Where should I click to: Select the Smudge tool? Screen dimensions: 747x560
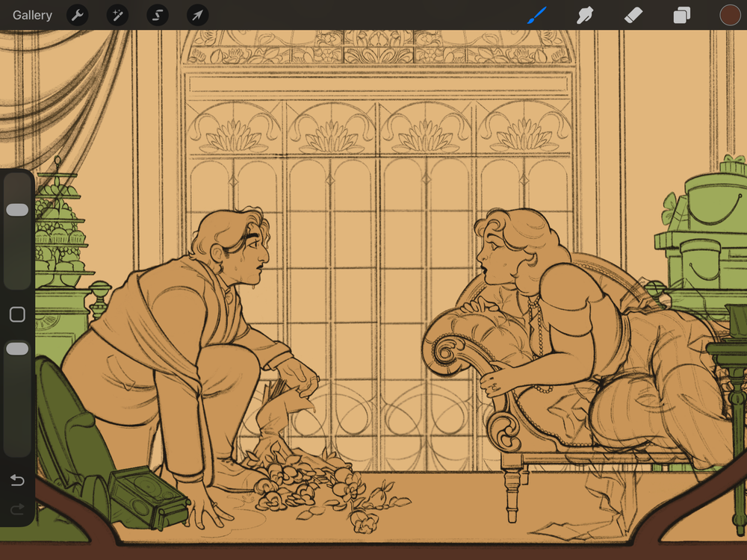point(585,15)
